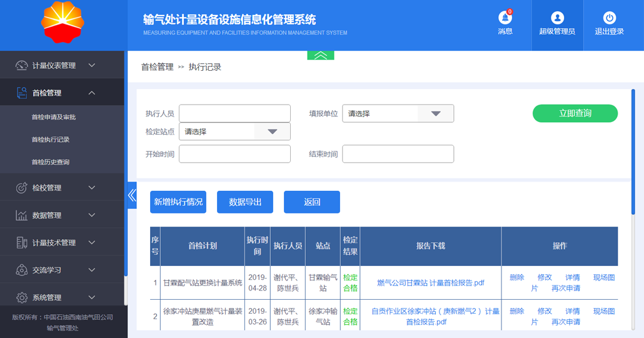Open 首检历史查询 submenu item
This screenshot has width=644, height=338.
[51, 162]
